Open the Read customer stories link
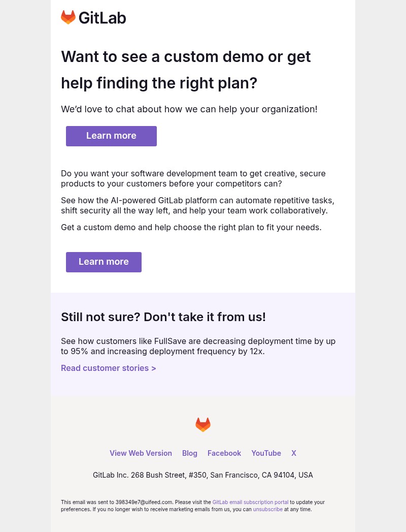406x532 pixels. 108,368
